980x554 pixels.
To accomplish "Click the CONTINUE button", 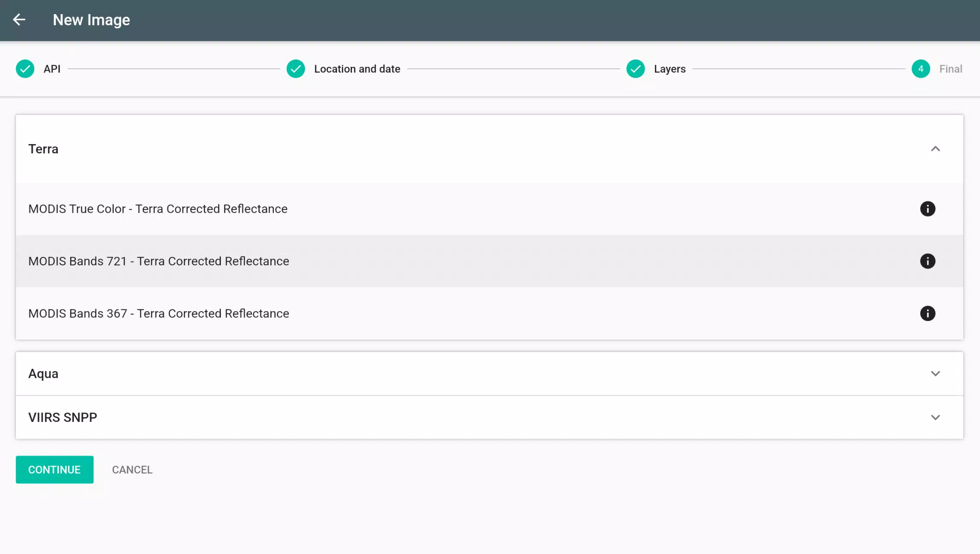I will click(55, 470).
